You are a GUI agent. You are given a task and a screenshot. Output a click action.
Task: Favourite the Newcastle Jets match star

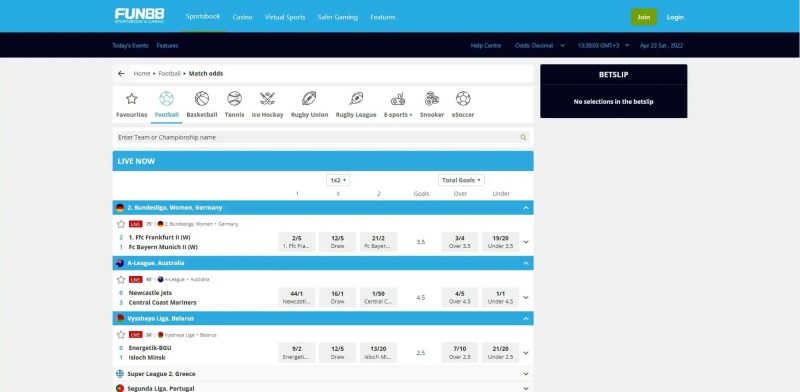point(121,280)
